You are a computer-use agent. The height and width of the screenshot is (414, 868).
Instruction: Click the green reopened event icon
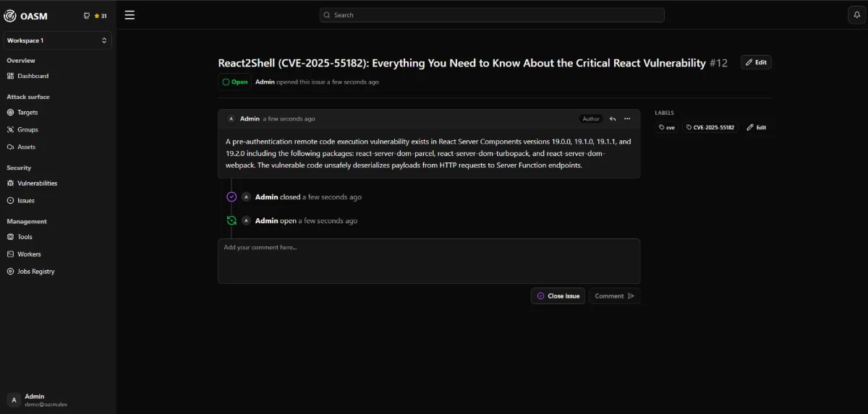tap(231, 220)
